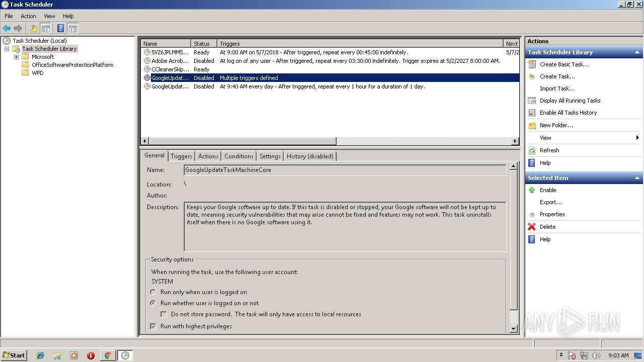This screenshot has height=362, width=644.
Task: Switch to History (disabled) tab
Action: (x=310, y=156)
